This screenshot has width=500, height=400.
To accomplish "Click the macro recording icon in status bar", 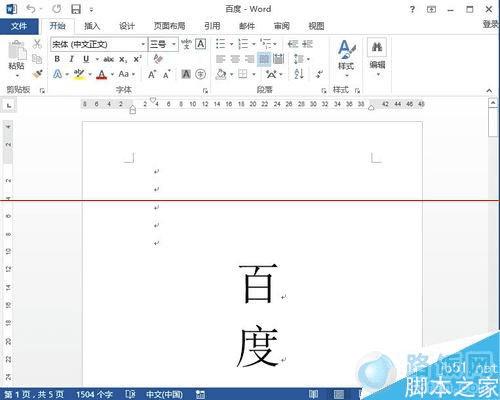I will pyautogui.click(x=200, y=394).
